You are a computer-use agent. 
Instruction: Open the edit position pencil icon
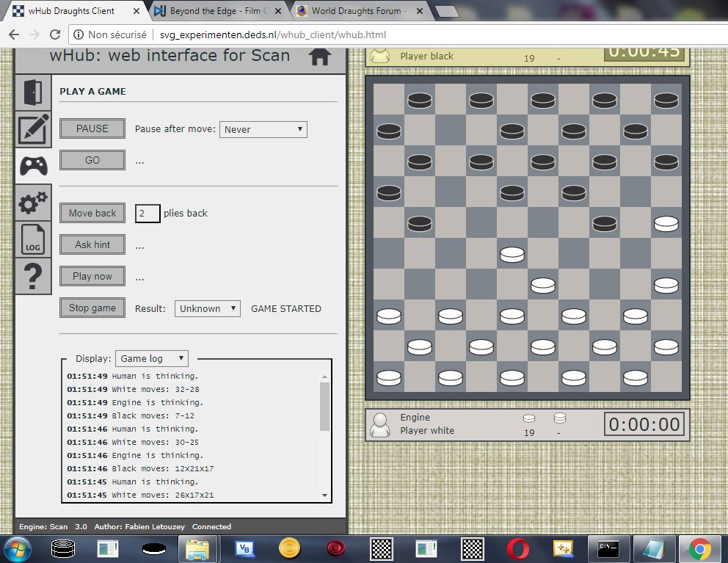33,129
